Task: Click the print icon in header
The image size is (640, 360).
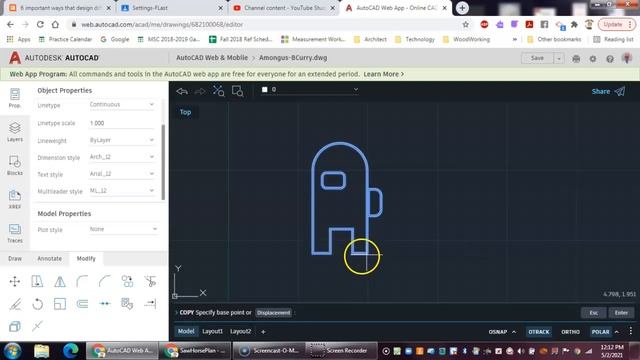Action: (x=576, y=59)
